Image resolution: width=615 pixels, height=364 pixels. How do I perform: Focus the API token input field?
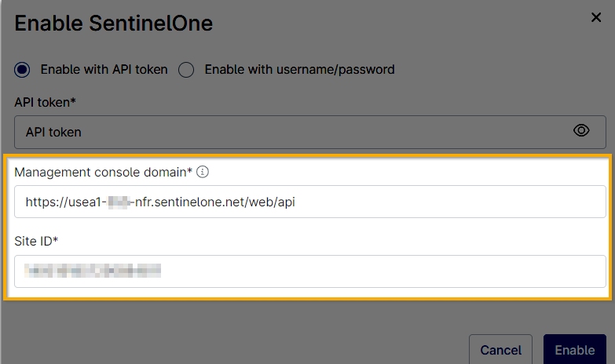pos(291,132)
